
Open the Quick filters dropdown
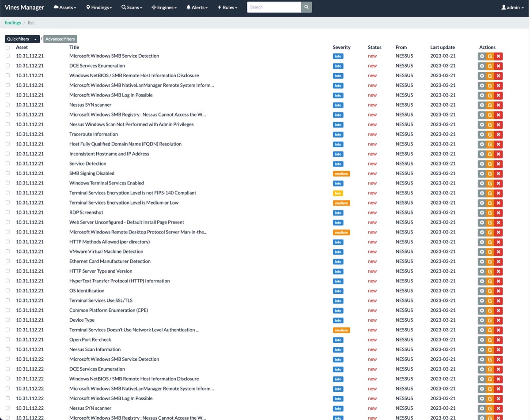click(22, 39)
